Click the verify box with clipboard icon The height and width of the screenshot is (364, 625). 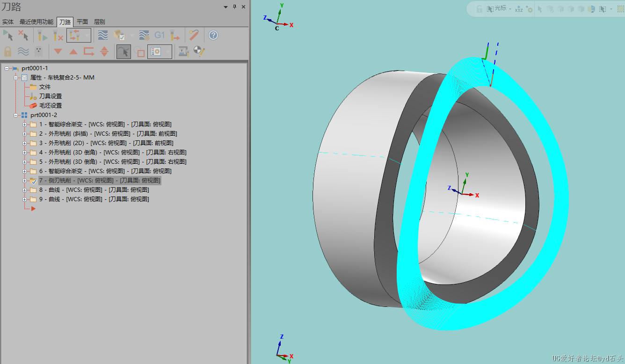119,35
